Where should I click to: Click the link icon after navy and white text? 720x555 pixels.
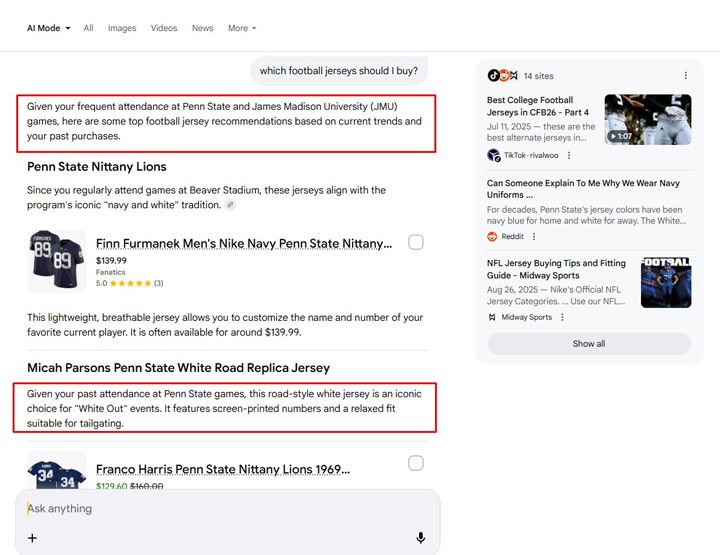[x=231, y=205]
